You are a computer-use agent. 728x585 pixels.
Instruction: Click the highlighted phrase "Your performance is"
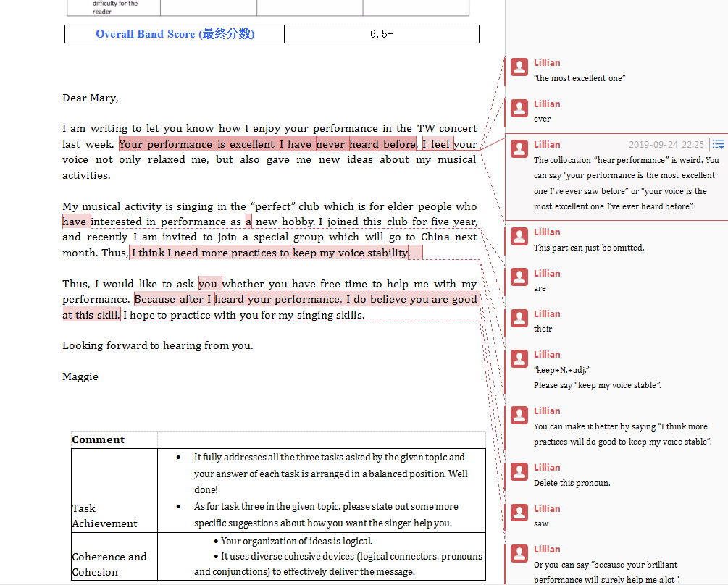(172, 144)
